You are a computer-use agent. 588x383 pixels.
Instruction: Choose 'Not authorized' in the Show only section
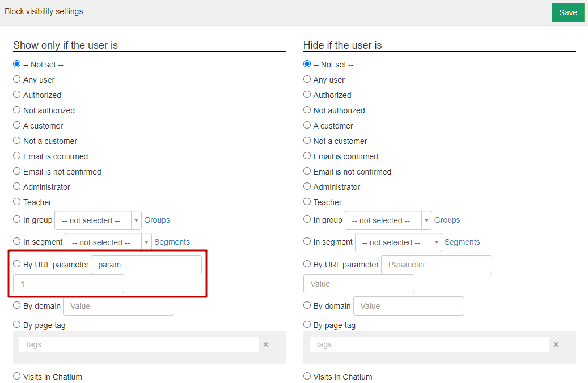coord(17,110)
